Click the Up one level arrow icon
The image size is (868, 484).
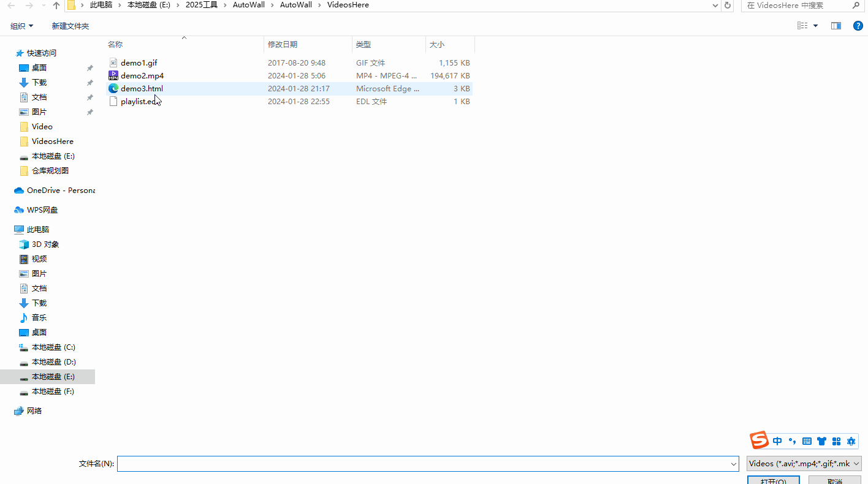point(56,6)
